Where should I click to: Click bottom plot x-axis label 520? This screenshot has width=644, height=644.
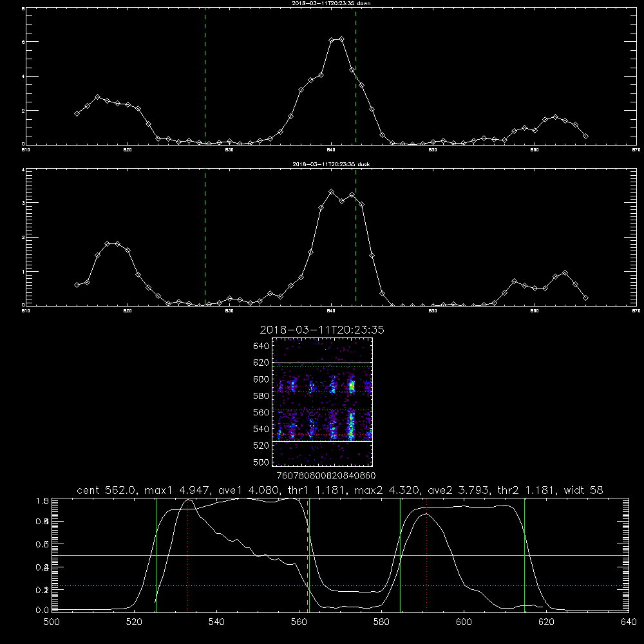134,622
